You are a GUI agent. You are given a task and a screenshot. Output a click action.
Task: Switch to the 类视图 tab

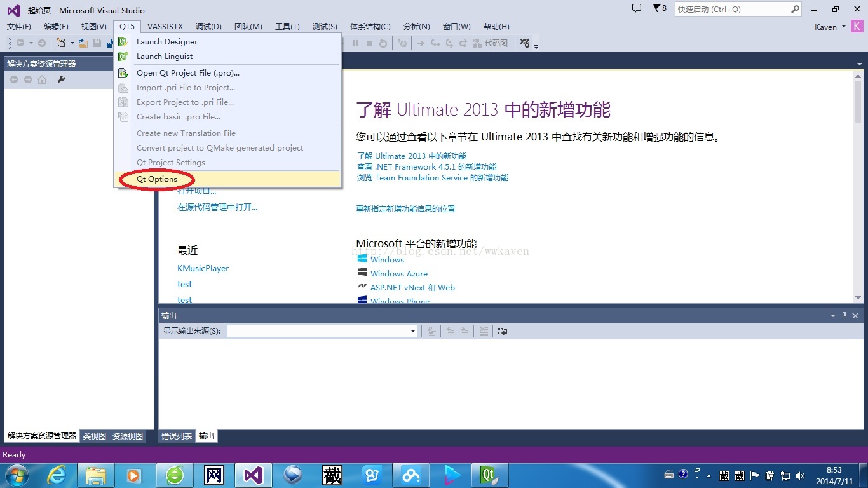point(95,436)
